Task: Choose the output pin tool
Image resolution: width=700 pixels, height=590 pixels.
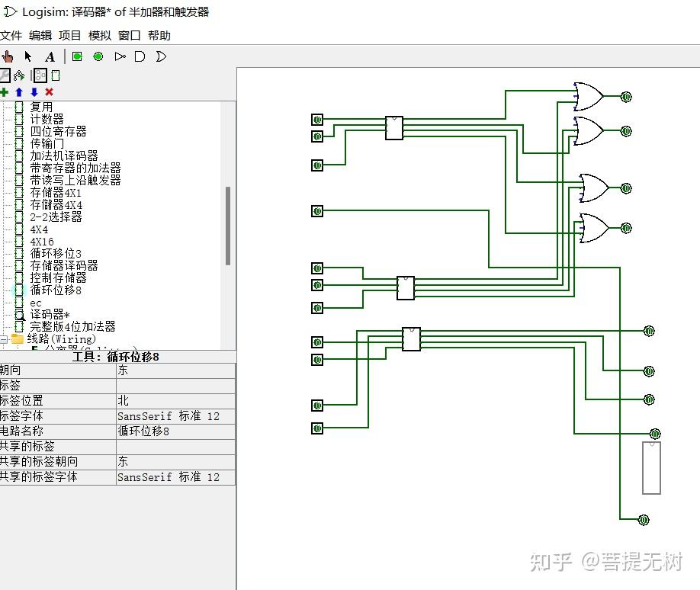Action: pyautogui.click(x=98, y=56)
